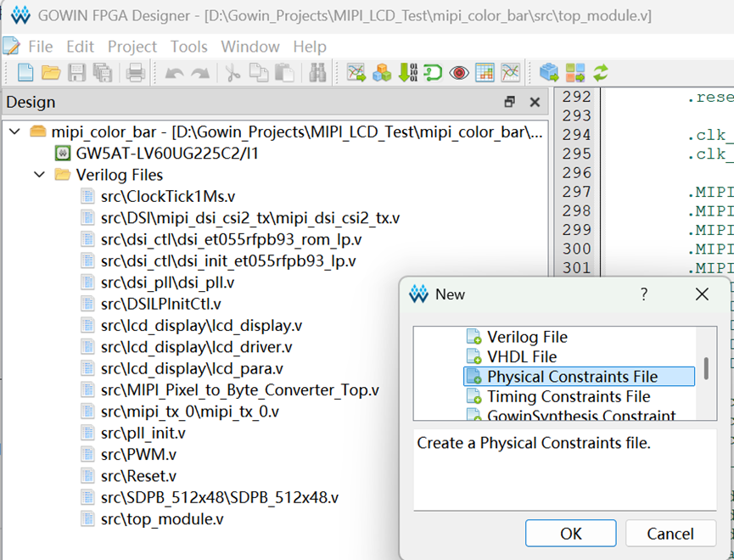This screenshot has width=734, height=560.
Task: Cancel the New dialog
Action: 670,534
